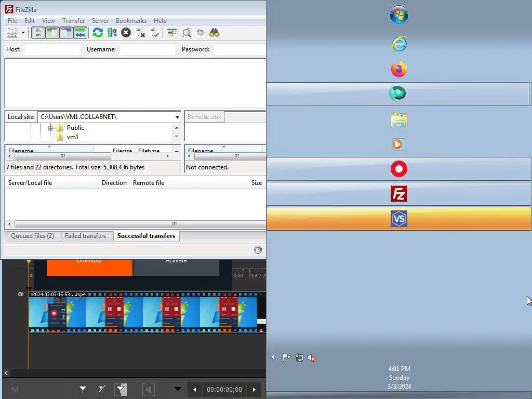Toggle transfer queue display
This screenshot has height=399, width=532.
point(81,33)
